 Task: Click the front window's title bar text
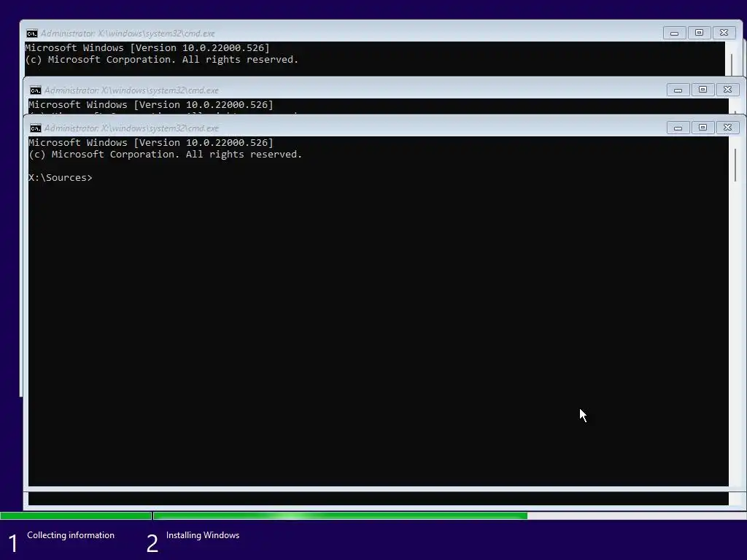click(131, 128)
